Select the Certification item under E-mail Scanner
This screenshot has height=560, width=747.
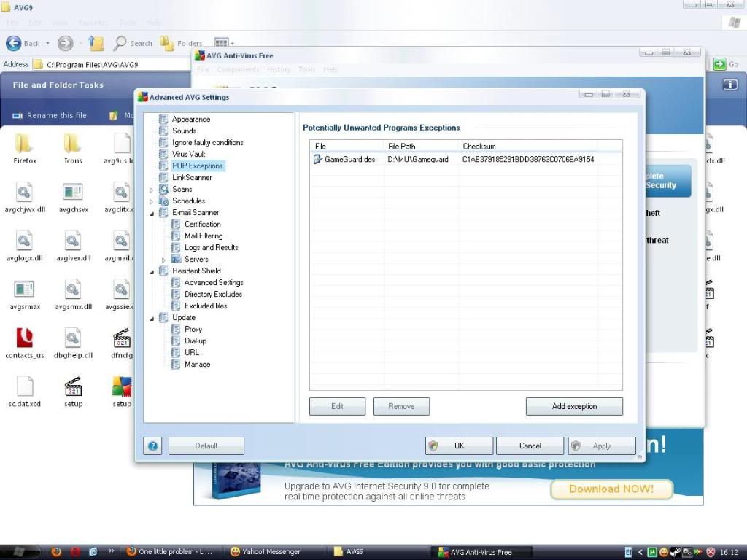[x=203, y=224]
